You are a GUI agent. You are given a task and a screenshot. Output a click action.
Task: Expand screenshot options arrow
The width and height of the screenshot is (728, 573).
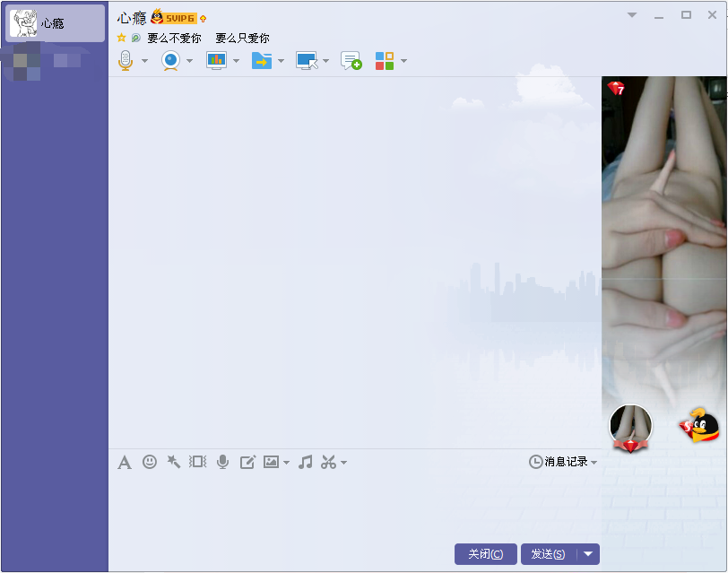[x=343, y=463]
